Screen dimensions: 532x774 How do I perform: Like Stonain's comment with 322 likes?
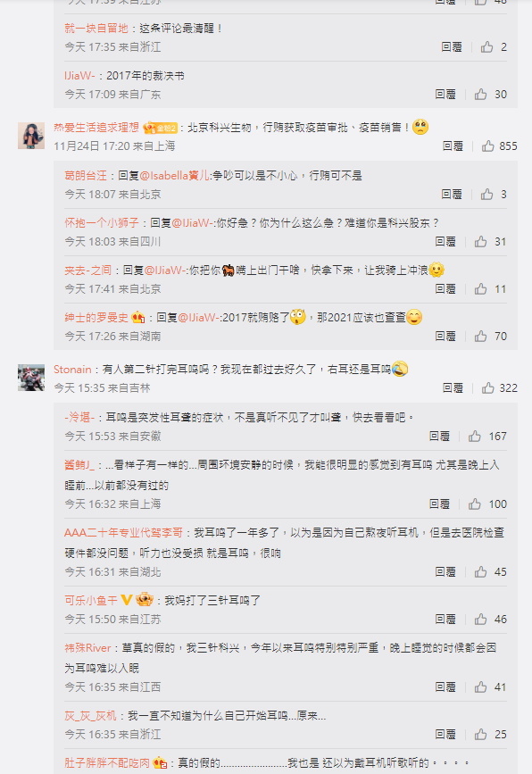[x=487, y=388]
